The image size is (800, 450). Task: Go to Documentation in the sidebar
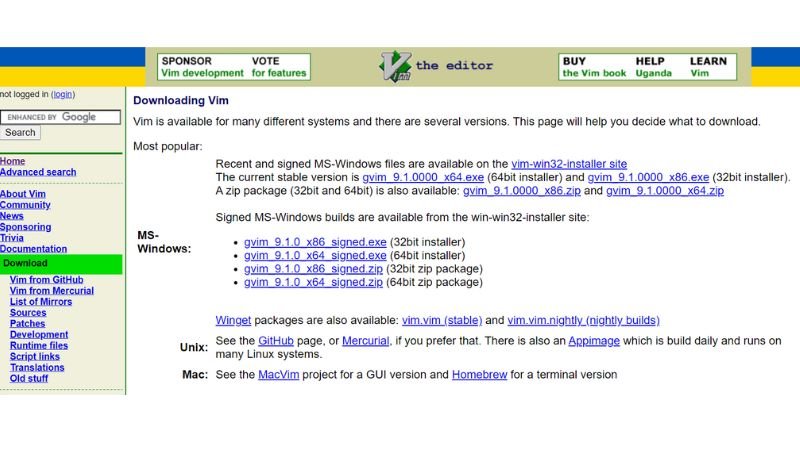(x=33, y=249)
